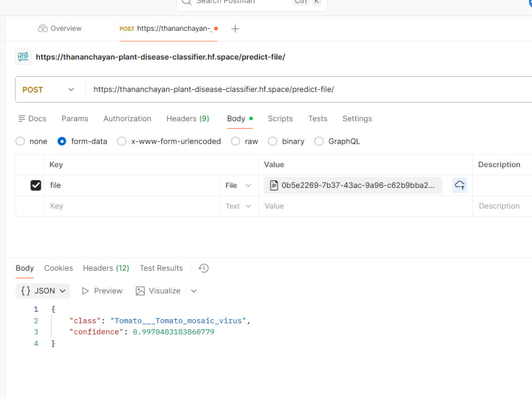This screenshot has height=399, width=532.
Task: Click the Description column header
Action: 499,164
